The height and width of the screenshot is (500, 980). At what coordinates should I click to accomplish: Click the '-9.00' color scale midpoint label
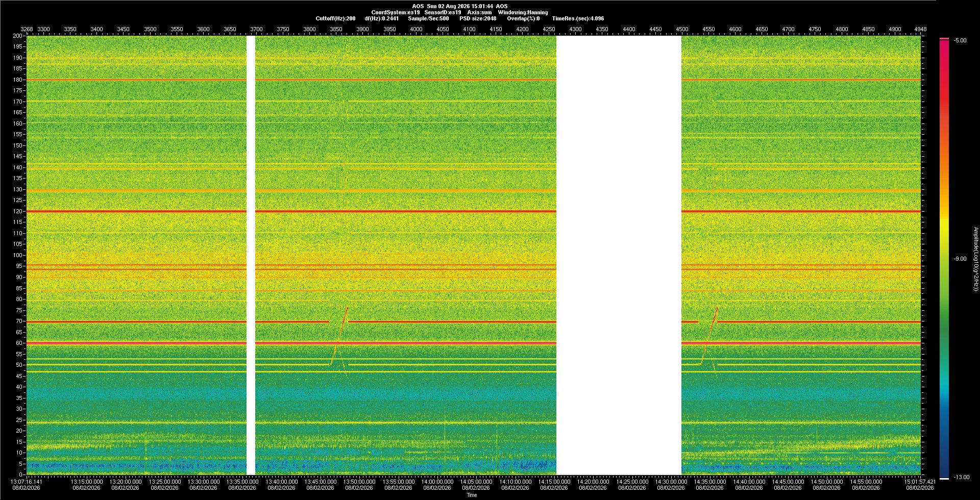[x=960, y=259]
